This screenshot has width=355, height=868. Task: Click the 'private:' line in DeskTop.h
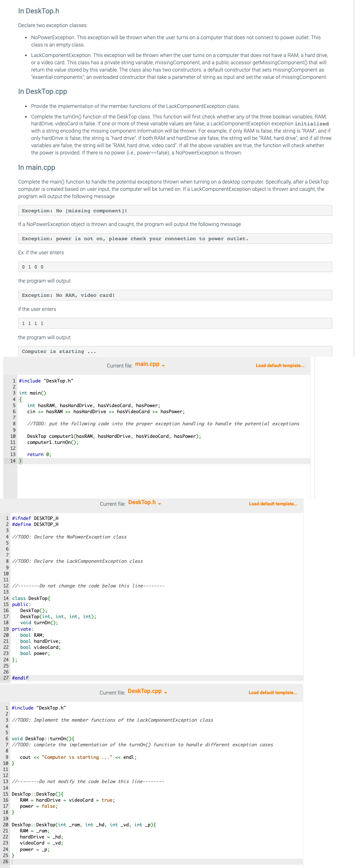point(23,629)
